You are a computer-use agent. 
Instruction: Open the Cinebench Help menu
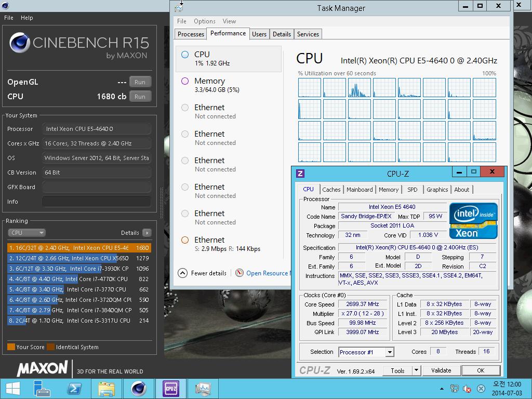click(x=27, y=18)
